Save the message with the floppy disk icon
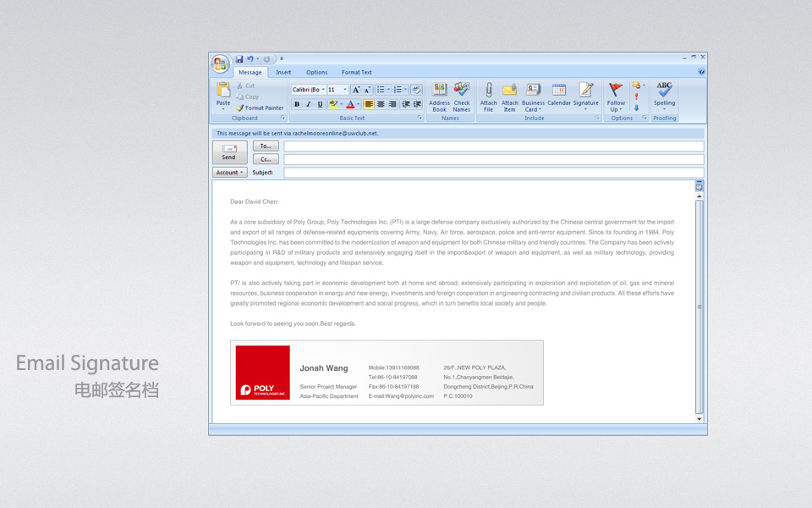This screenshot has height=508, width=812. (239, 59)
